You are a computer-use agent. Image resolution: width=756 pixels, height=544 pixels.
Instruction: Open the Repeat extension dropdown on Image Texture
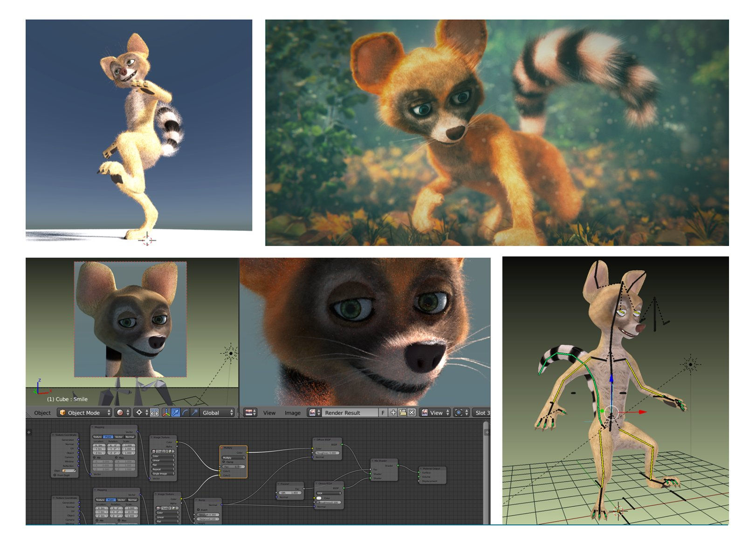tap(163, 469)
